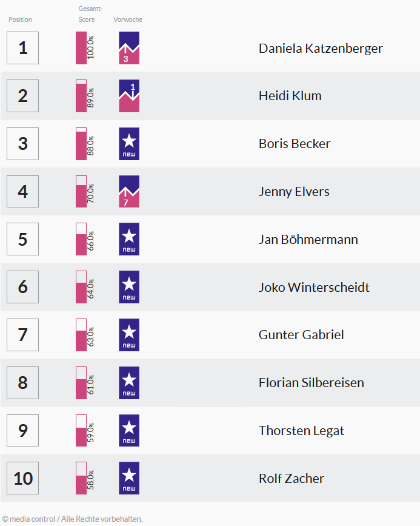Click Gunter Gabriel's new star icon

(x=129, y=335)
